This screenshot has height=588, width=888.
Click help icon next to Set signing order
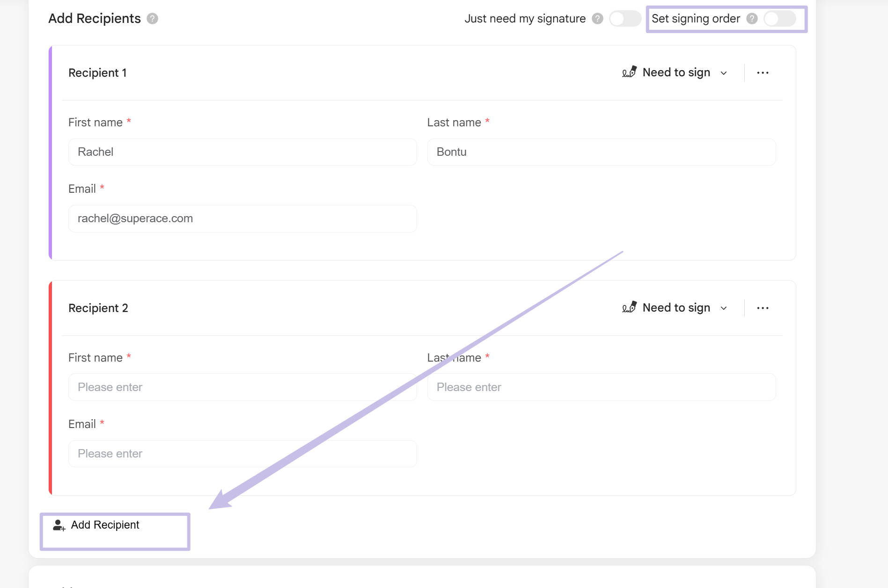coord(752,19)
